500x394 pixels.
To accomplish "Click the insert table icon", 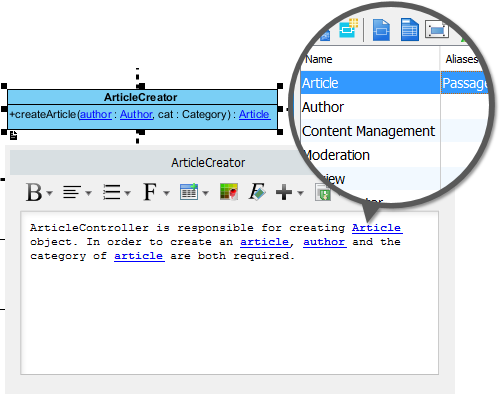I will [189, 192].
